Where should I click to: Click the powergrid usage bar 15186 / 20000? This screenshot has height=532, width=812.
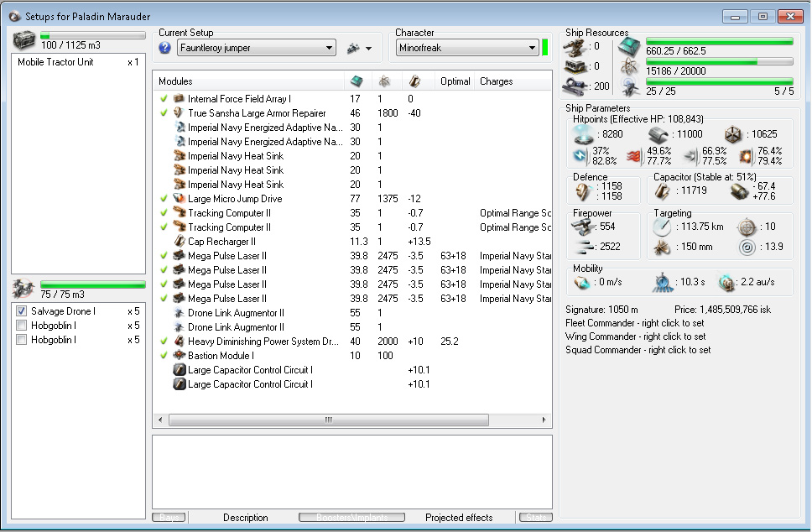719,61
